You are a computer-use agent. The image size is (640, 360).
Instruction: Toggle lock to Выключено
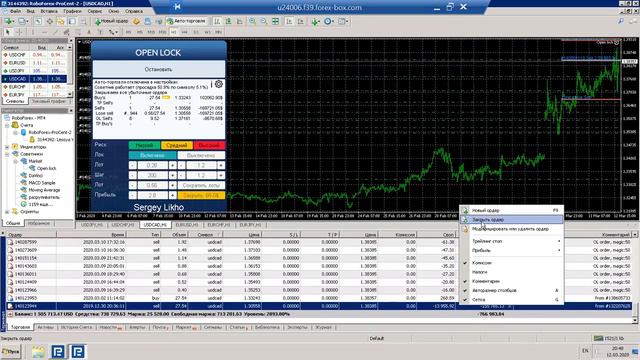point(201,156)
